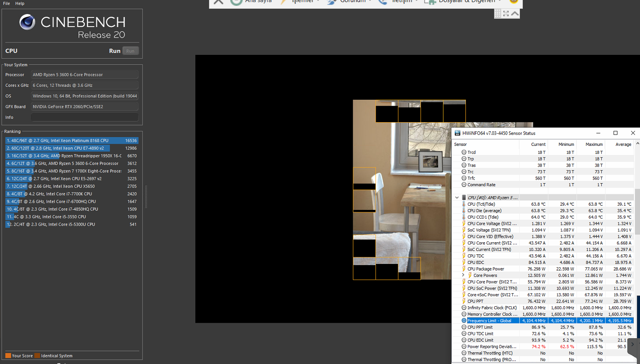Click clock icon beside Command Rate
640x364 pixels.
click(x=464, y=184)
